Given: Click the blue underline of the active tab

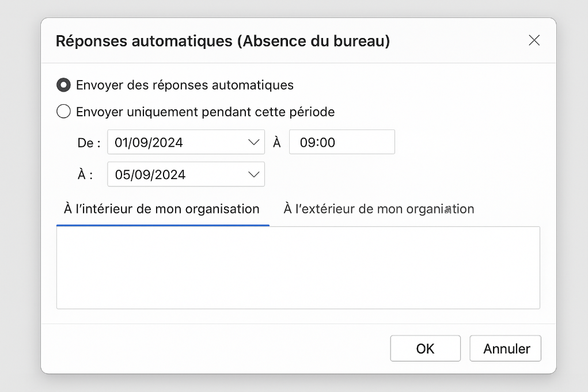Looking at the screenshot, I should pyautogui.click(x=163, y=225).
